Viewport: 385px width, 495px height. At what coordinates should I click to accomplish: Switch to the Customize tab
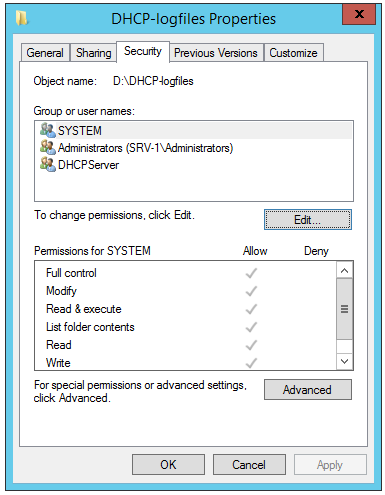tap(293, 53)
